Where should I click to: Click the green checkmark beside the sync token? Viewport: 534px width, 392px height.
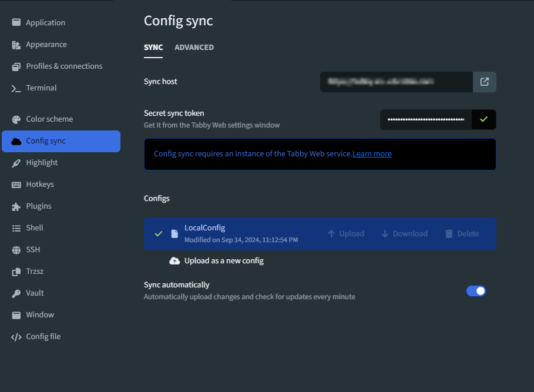(x=483, y=119)
